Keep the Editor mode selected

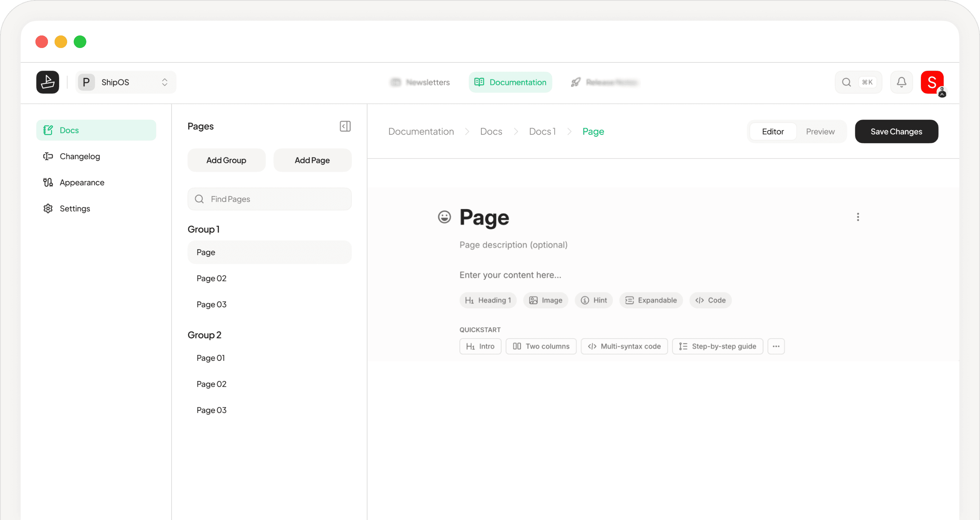773,131
